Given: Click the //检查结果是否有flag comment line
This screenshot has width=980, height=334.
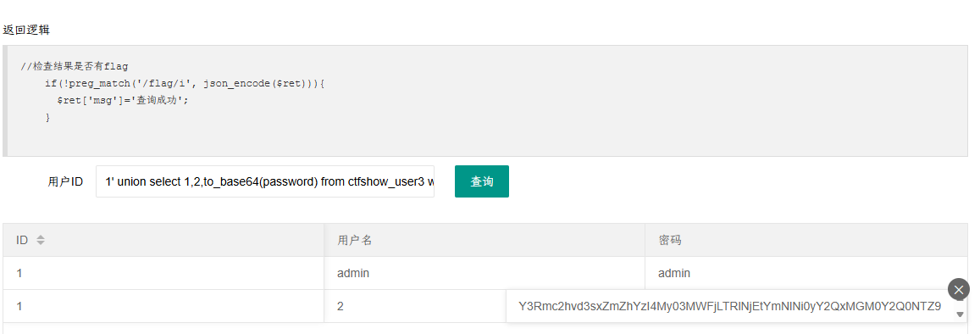Looking at the screenshot, I should (x=75, y=66).
